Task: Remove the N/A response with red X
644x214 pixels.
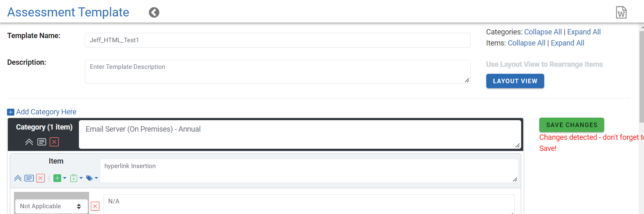Action: [95, 206]
